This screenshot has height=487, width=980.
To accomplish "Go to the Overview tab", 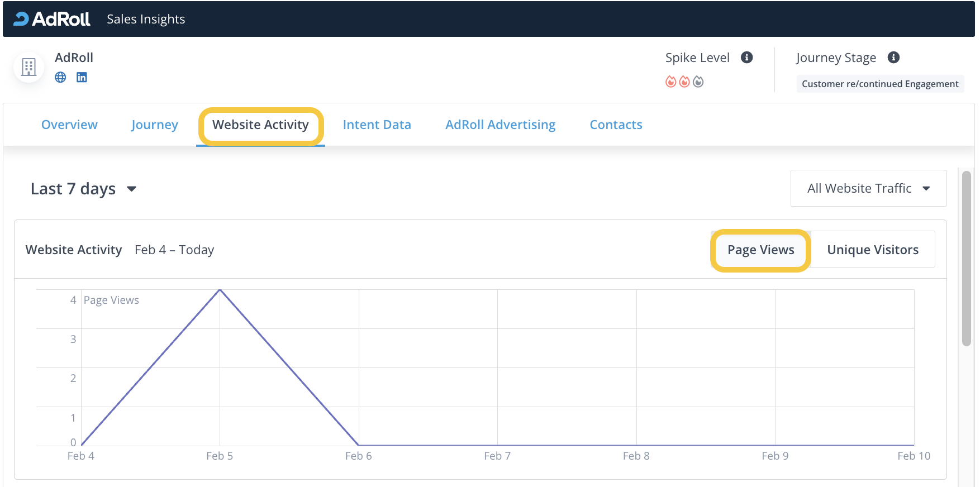I will point(69,125).
